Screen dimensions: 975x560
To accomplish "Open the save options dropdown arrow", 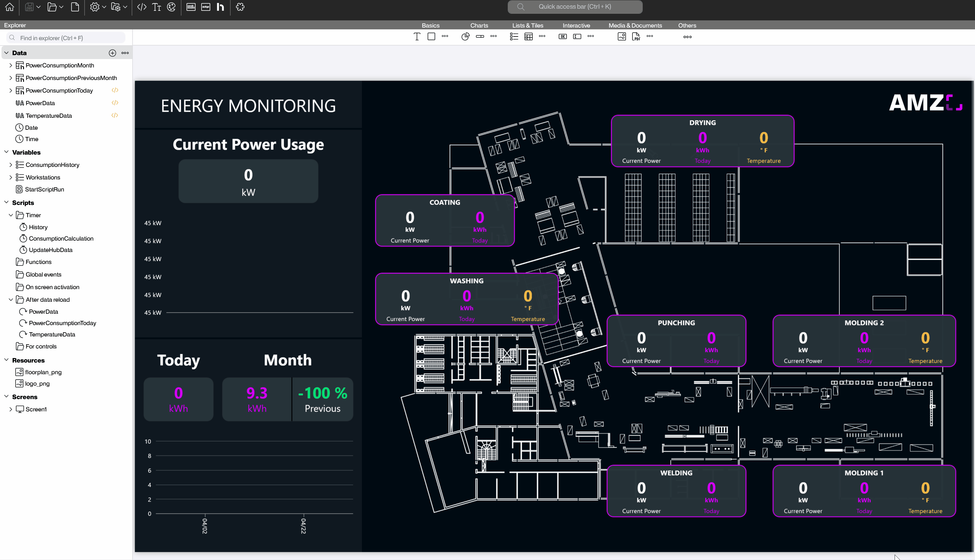I will coord(38,7).
